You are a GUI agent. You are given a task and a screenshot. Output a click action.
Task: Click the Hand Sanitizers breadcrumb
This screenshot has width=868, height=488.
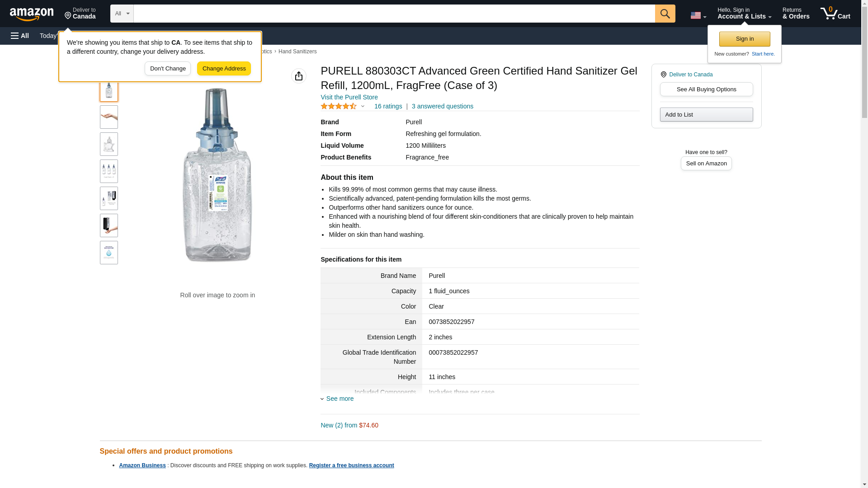click(x=297, y=52)
